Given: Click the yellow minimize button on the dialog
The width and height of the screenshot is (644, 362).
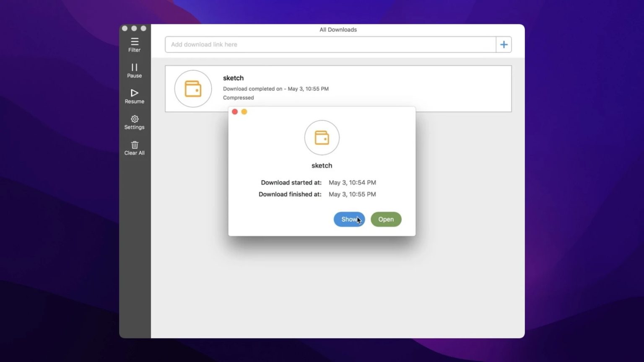Looking at the screenshot, I should [x=244, y=111].
